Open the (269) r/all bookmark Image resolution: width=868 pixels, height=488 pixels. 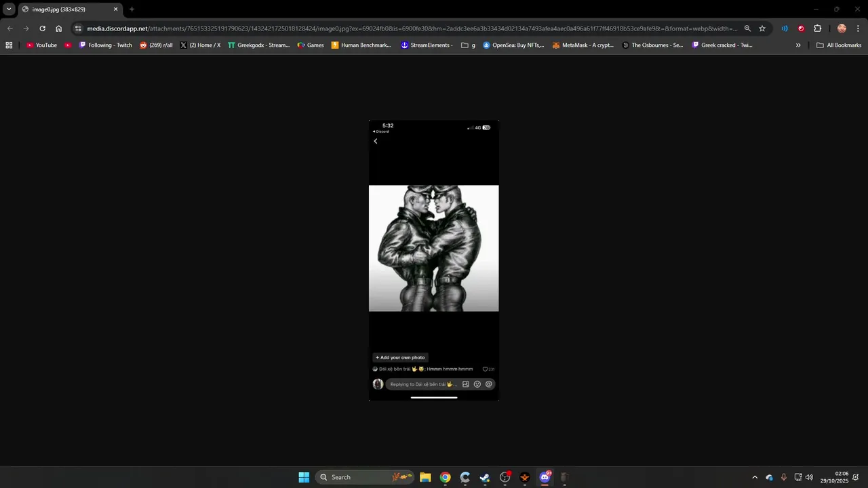tap(156, 45)
